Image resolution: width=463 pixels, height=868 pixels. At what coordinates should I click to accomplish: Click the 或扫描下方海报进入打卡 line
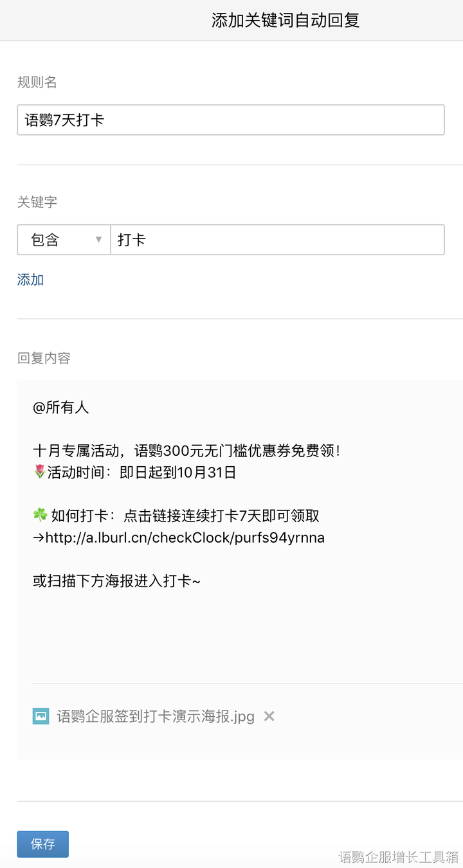[x=116, y=581]
